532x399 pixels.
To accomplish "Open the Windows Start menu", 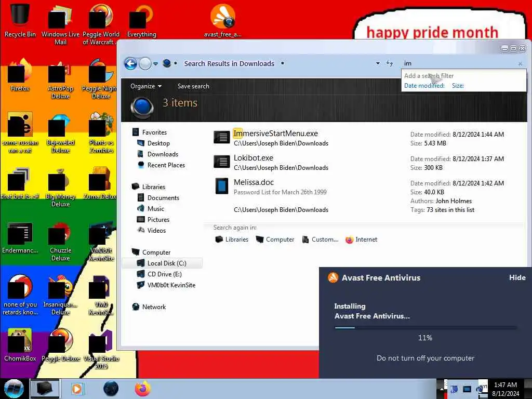I will click(x=14, y=389).
